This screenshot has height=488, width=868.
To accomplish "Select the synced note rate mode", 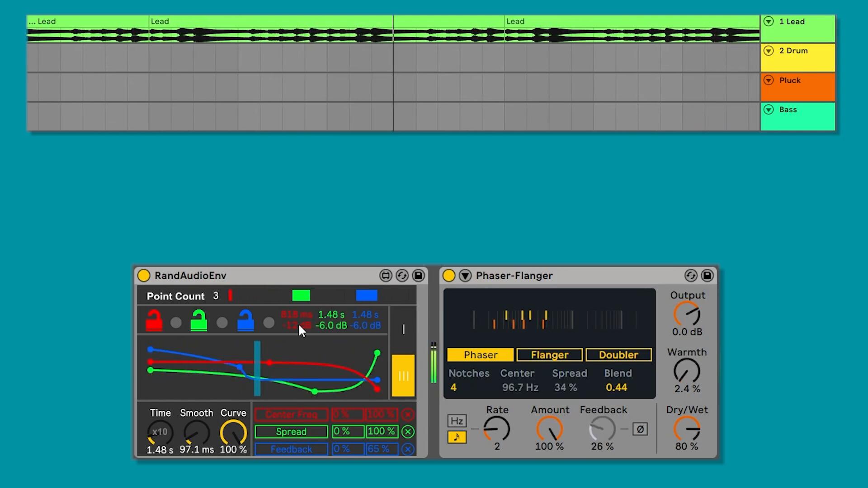I will point(457,437).
